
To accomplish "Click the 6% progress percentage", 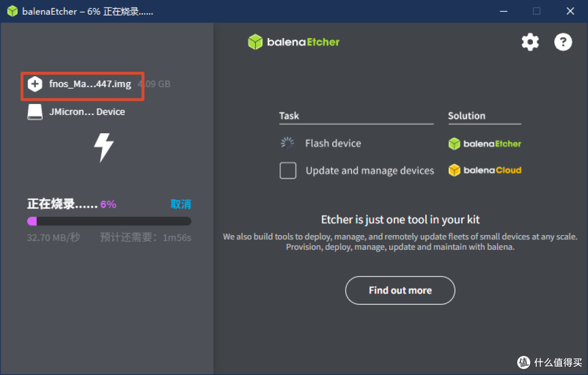I will 108,205.
